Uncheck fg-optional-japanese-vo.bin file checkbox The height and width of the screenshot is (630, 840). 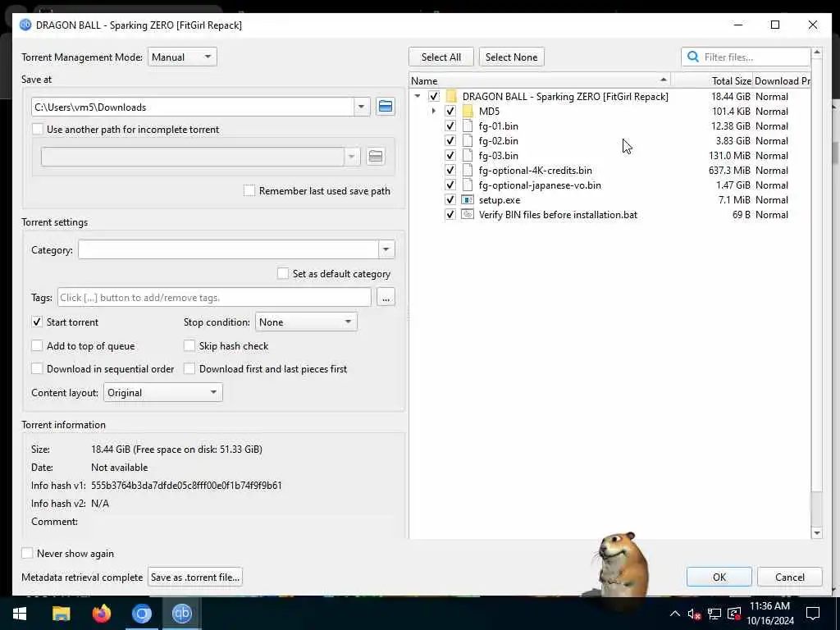coord(450,185)
